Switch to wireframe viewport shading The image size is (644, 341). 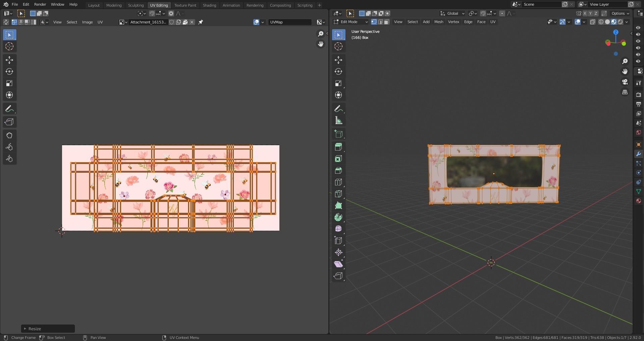(x=601, y=22)
